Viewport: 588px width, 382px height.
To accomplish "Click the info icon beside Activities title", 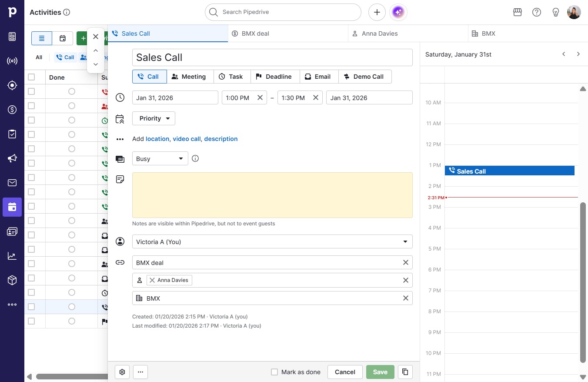I will [67, 12].
